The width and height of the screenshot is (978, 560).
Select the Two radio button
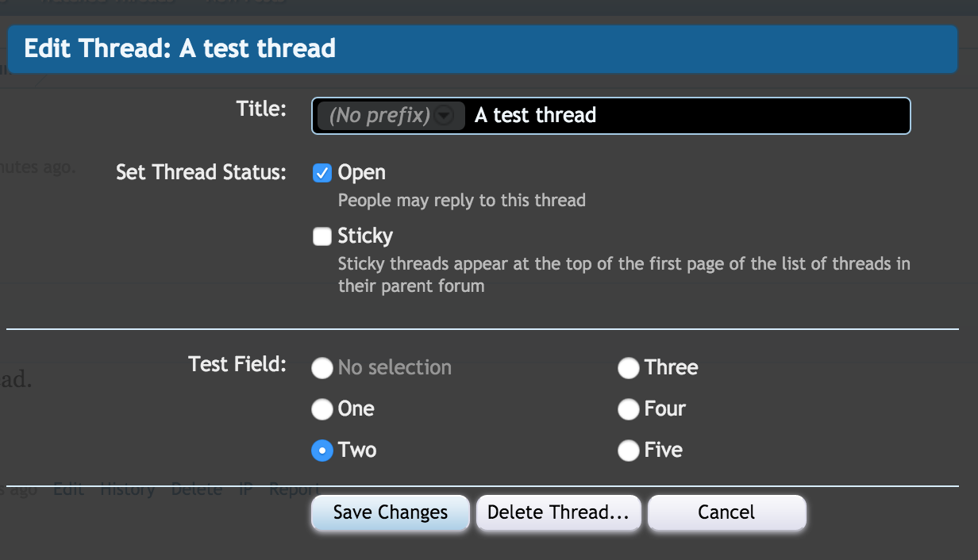(x=322, y=451)
